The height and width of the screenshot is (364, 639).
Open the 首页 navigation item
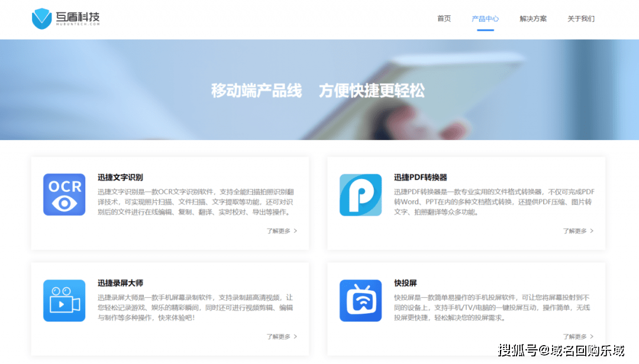444,19
